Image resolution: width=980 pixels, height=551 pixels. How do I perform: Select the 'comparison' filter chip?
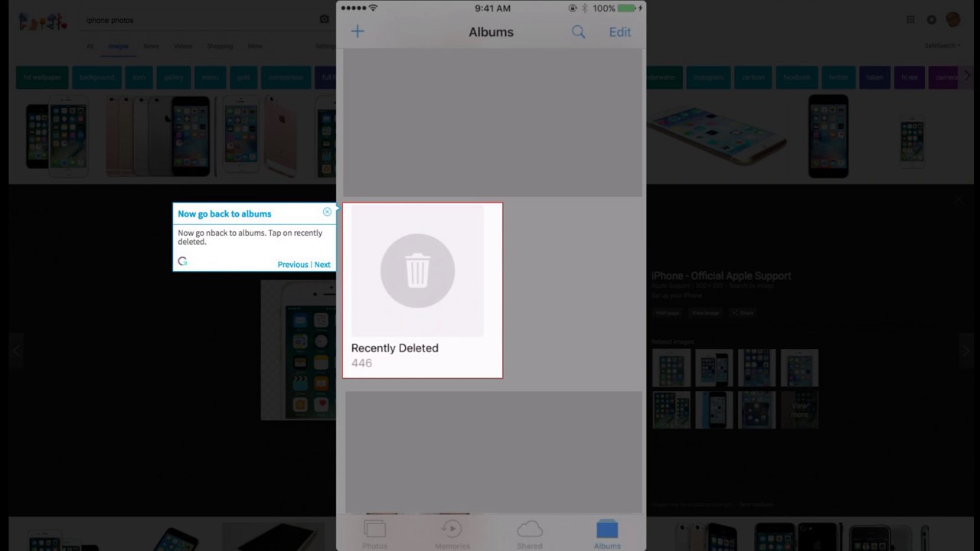[286, 77]
